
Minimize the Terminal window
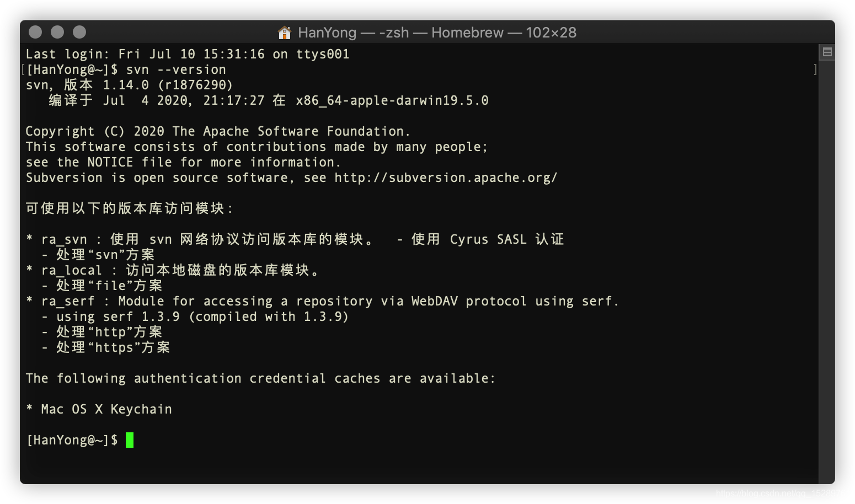(x=57, y=32)
